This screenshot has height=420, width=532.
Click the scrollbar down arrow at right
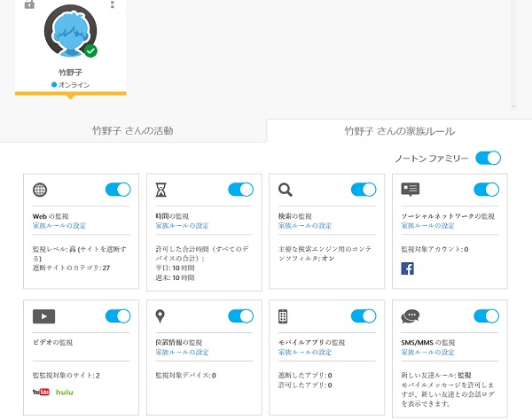(513, 106)
